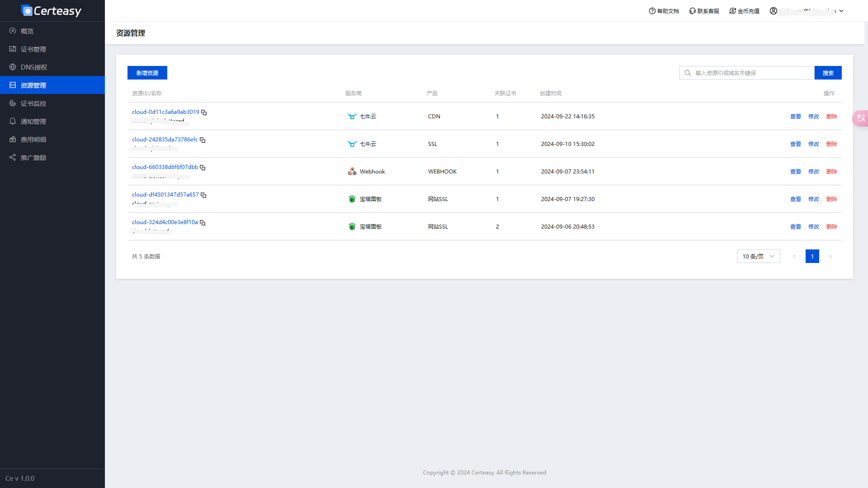The height and width of the screenshot is (488, 868).
Task: Click 宝塔面板 icon in the 20:48:53 row
Action: point(352,226)
